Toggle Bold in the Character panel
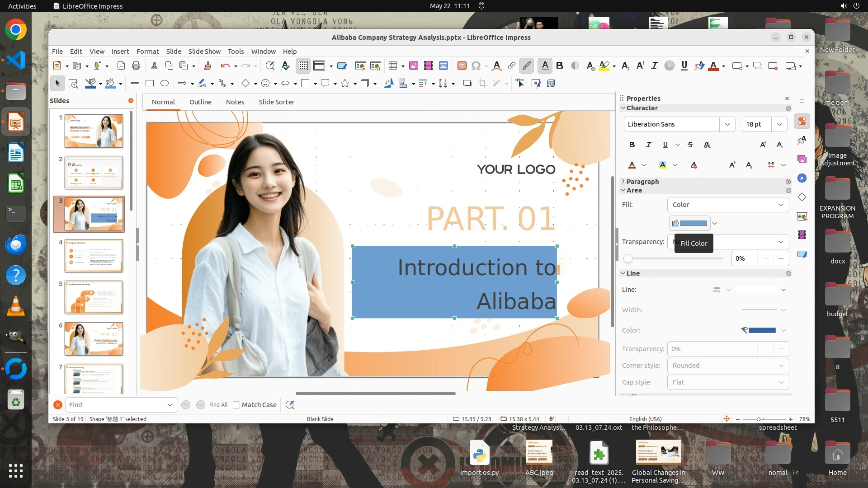Screen dimensions: 868x488 [x=632, y=145]
